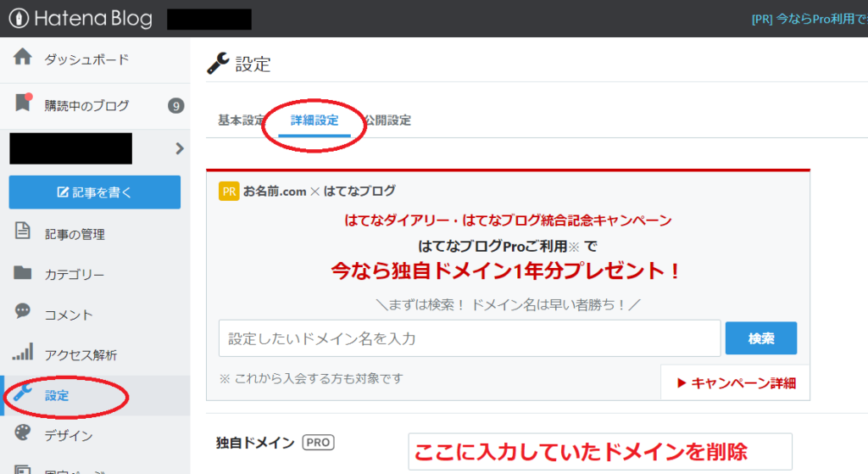Click the 設定 wrench icon in sidebar
This screenshot has width=868, height=474.
coord(23,393)
